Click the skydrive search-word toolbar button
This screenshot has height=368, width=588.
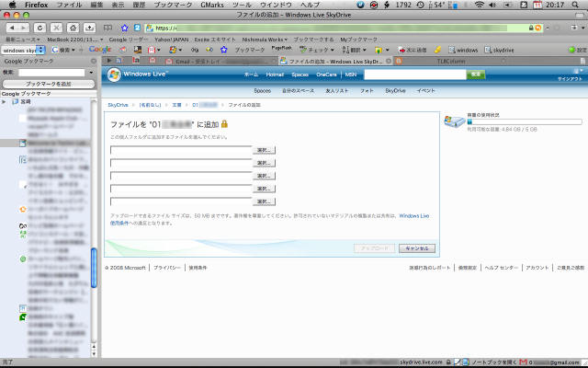tap(499, 50)
